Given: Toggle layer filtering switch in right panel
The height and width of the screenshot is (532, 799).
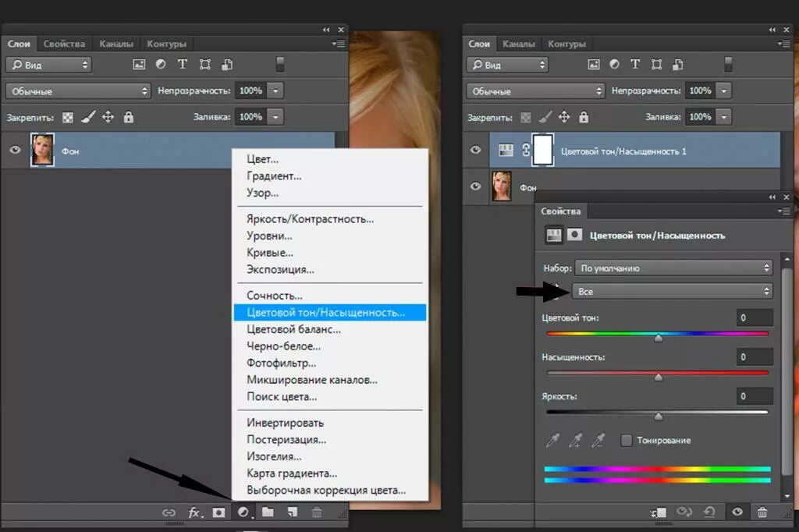Looking at the screenshot, I should [x=728, y=64].
